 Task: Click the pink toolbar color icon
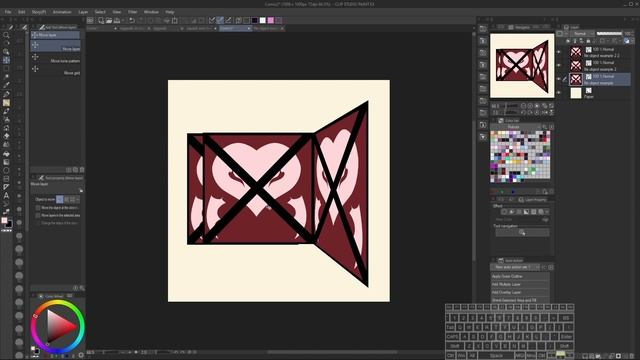click(271, 20)
